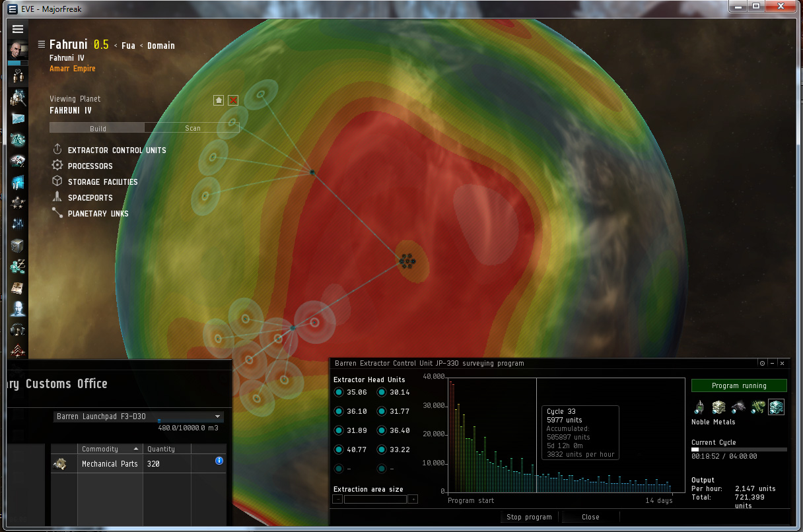
Task: Sort by the Commodity column header
Action: (x=110, y=449)
